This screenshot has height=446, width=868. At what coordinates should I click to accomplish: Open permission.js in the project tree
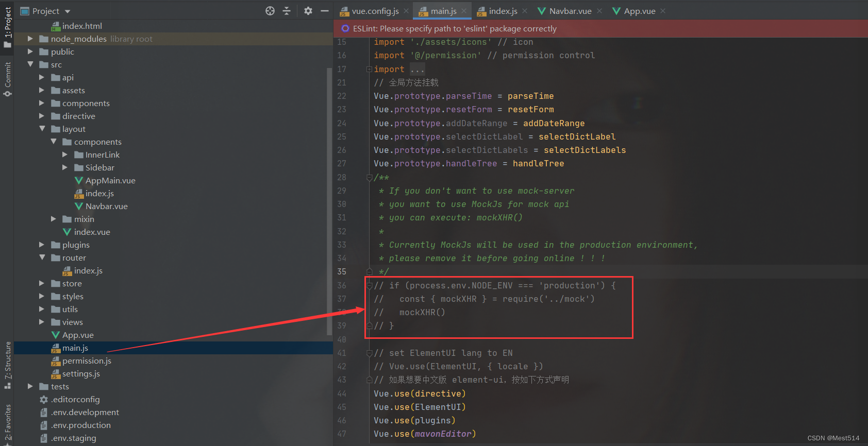pyautogui.click(x=87, y=361)
